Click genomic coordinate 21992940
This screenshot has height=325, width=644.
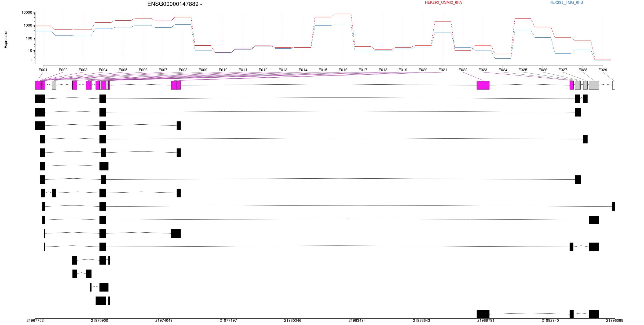click(550, 320)
